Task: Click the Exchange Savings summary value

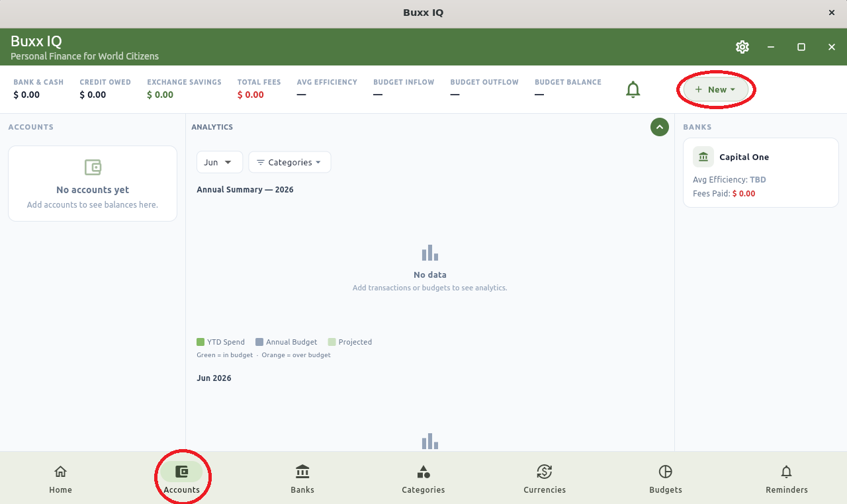Action: pos(160,95)
